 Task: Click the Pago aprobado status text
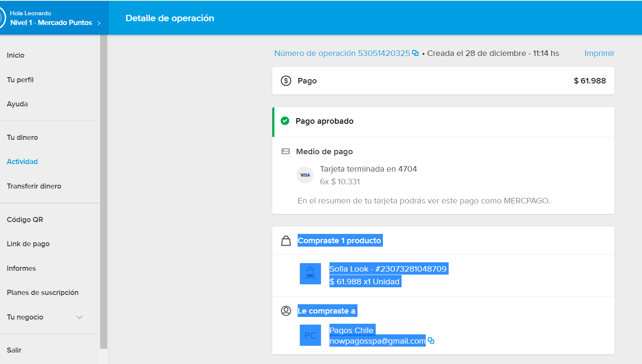[x=324, y=121]
